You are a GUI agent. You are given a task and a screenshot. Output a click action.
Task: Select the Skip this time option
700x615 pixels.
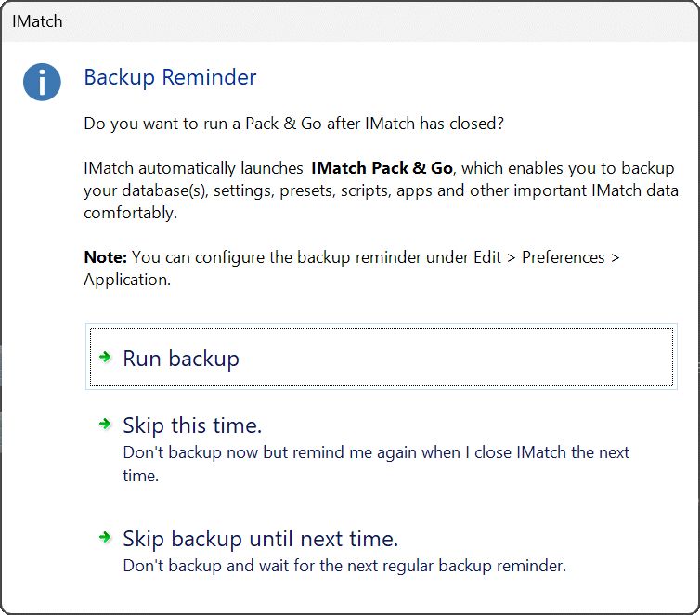(192, 425)
